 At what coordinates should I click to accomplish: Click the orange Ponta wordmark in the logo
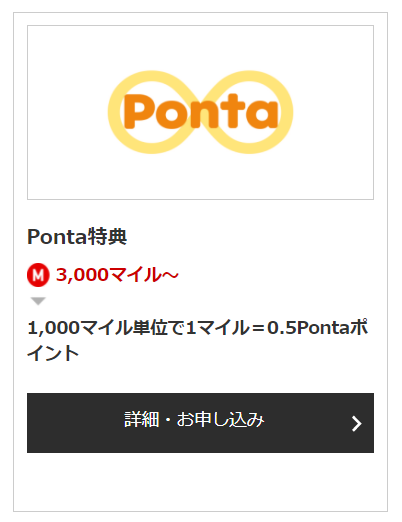201,112
